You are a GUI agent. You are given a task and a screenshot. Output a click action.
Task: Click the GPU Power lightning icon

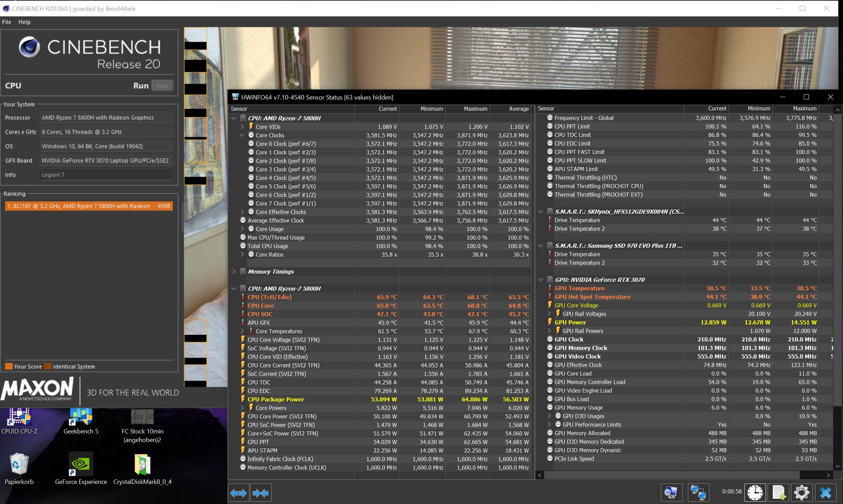pyautogui.click(x=550, y=322)
